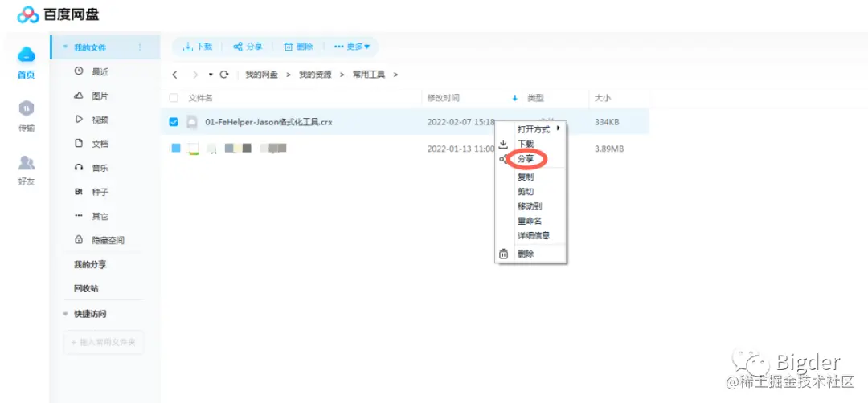The height and width of the screenshot is (403, 868).
Task: Uncheck the 01-FeHelper file checkbox
Action: point(174,122)
